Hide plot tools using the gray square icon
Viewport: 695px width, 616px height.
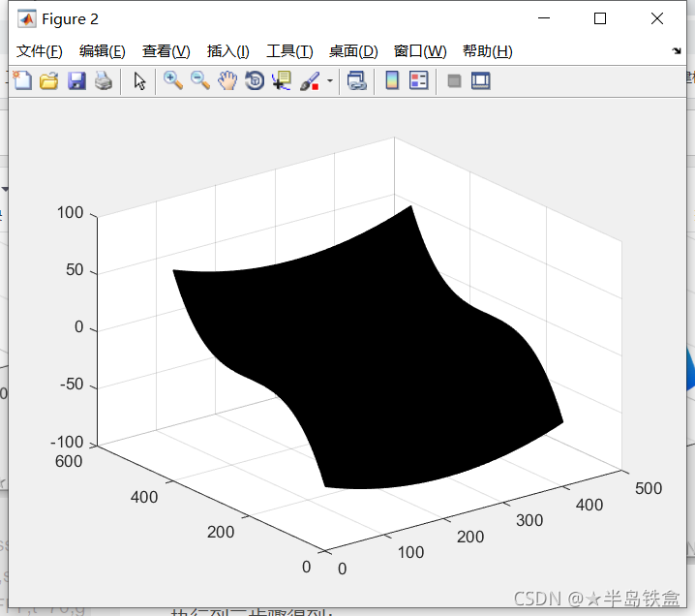point(454,81)
